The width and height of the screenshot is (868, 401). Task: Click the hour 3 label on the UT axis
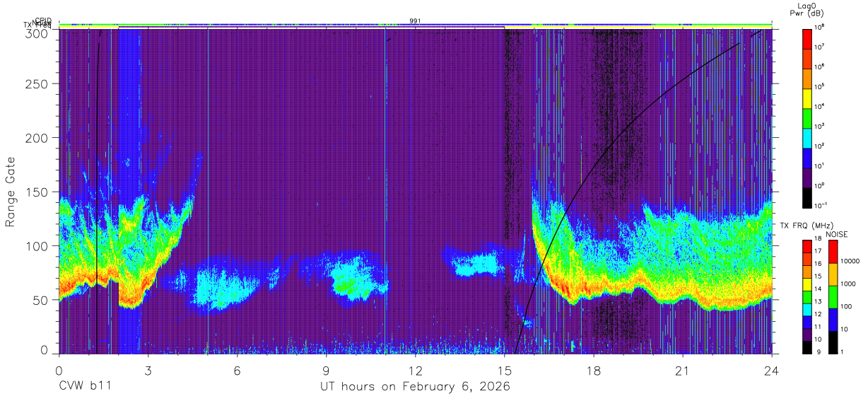pos(148,370)
